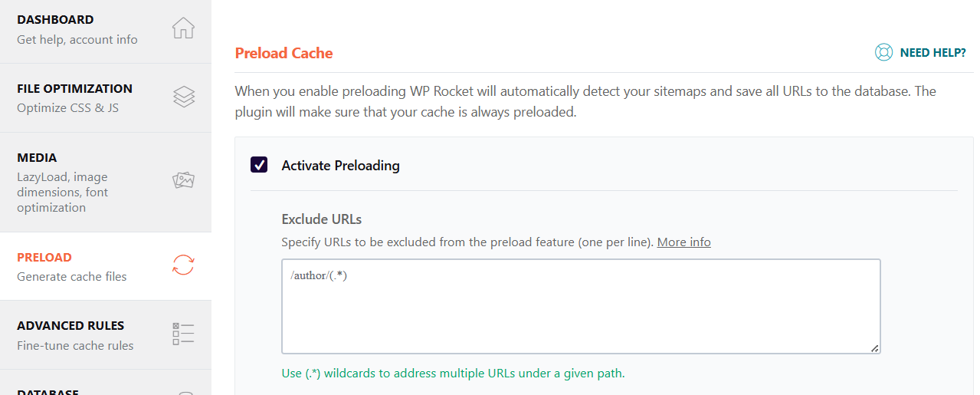Switch to Advanced Rules tab
Viewport: 980px width, 395px height.
click(106, 335)
